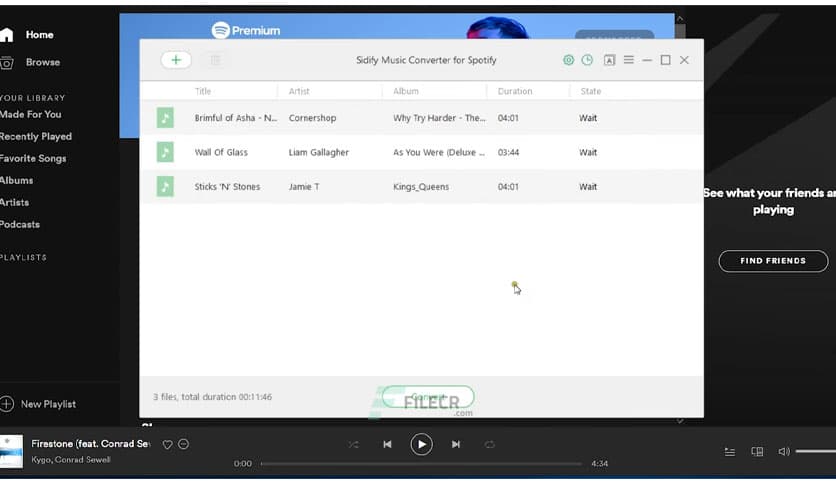This screenshot has height=484, width=836.
Task: Open the devices available icon in Spotify
Action: point(757,452)
